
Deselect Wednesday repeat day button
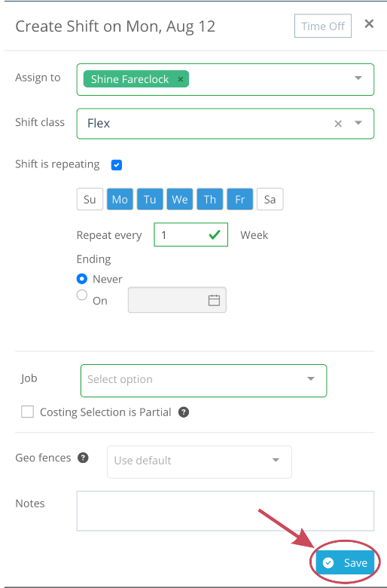[180, 199]
